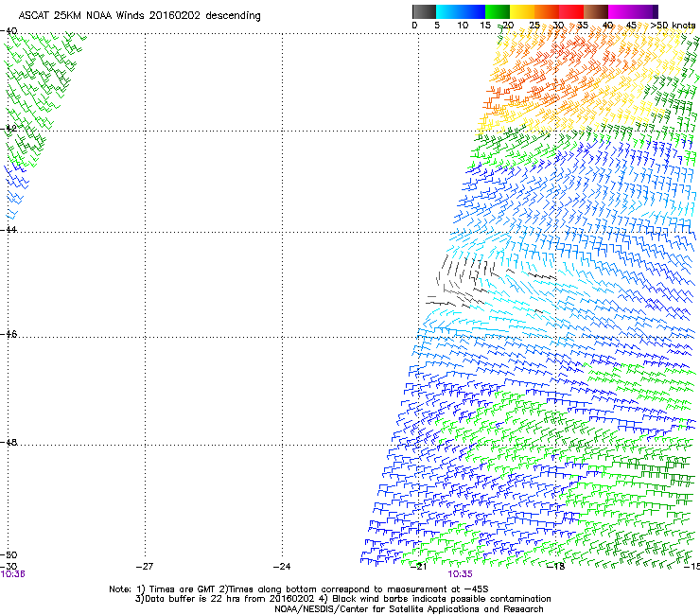The width and height of the screenshot is (700, 615).
Task: Click the cyan-blue 5-15 knots legend gradient
Action: [461, 11]
